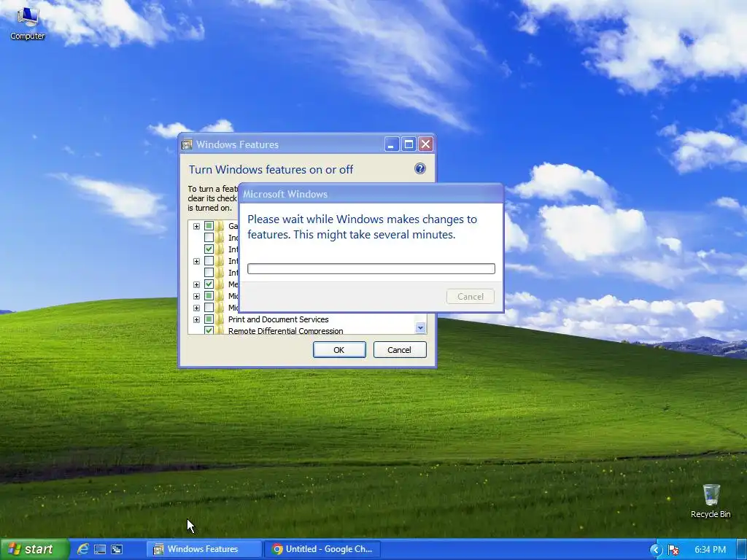Click the folder icon beside Print and Document Services
The height and width of the screenshot is (560, 747).
pyautogui.click(x=220, y=319)
